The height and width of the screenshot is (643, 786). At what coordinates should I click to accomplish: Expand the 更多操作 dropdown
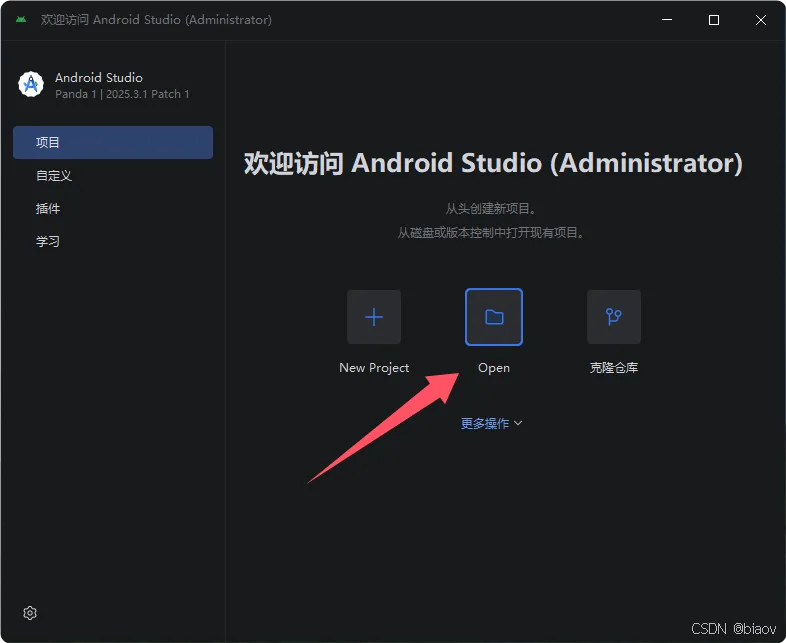[492, 423]
